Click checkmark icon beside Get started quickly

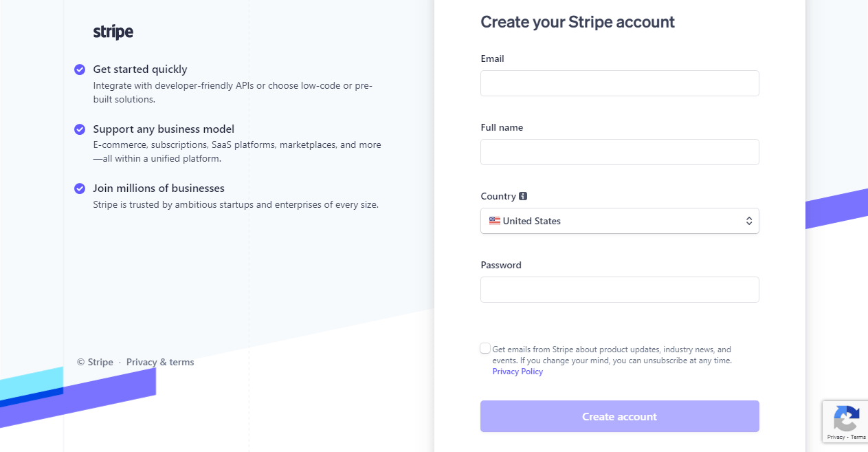pos(80,69)
